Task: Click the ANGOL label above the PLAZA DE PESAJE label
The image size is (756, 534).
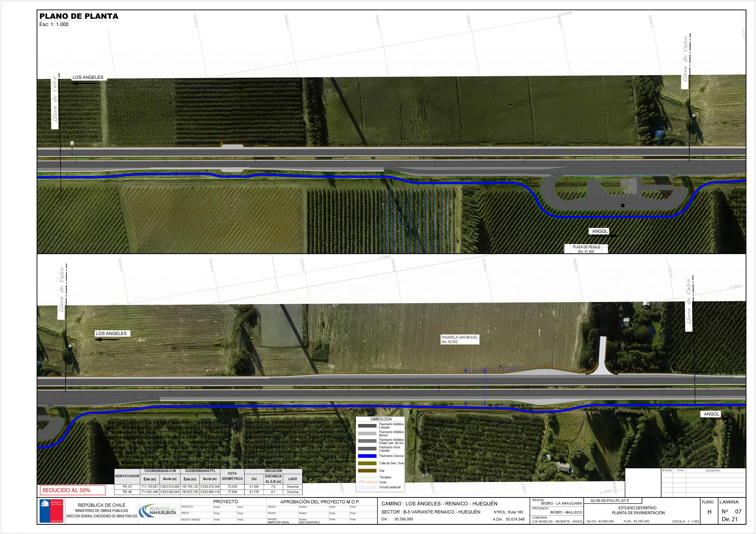Action: (600, 231)
